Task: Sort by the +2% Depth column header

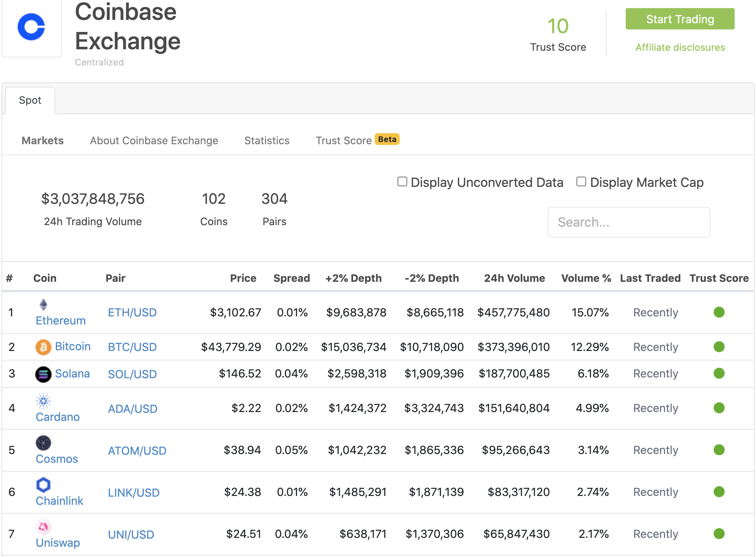Action: (354, 278)
